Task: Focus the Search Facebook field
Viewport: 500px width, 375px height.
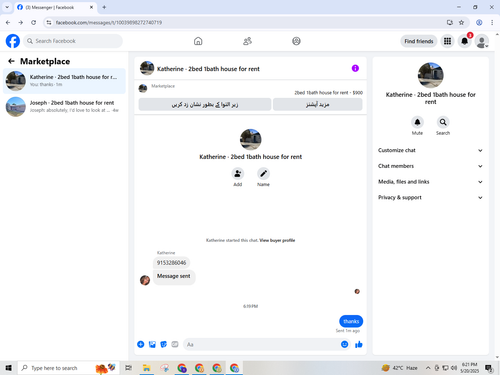Action: click(x=73, y=41)
